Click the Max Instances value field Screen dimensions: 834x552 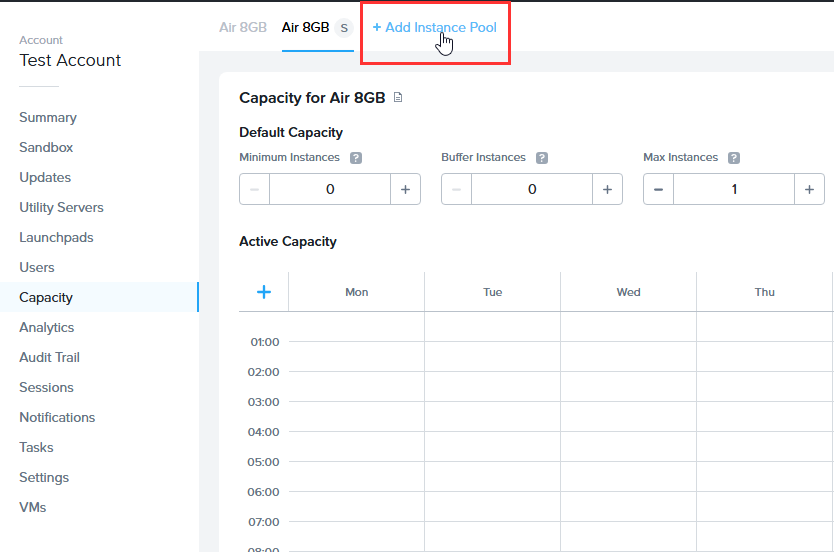[734, 189]
